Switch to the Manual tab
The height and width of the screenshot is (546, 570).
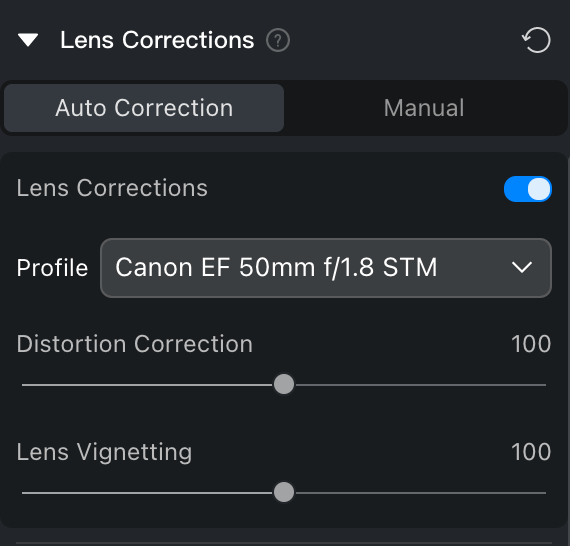(424, 108)
